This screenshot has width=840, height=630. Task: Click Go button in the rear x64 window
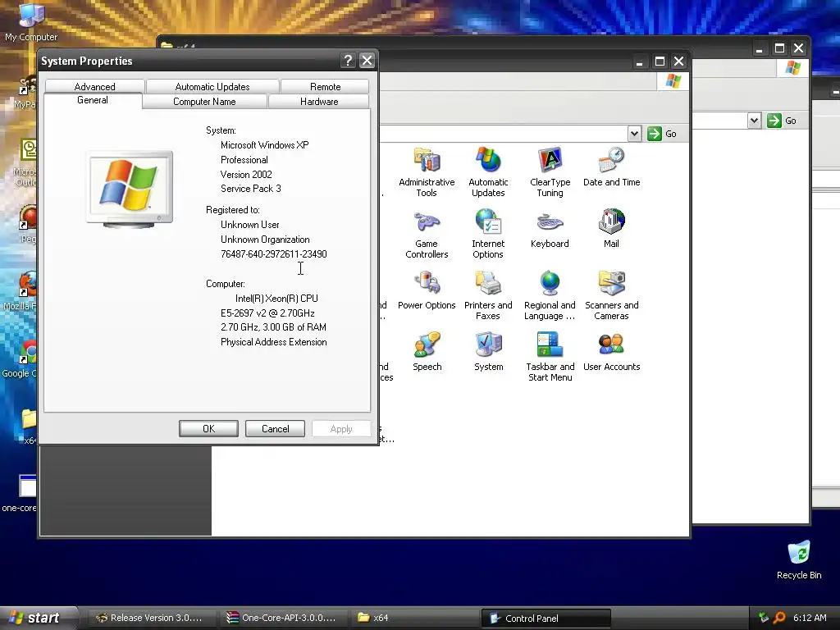[782, 121]
